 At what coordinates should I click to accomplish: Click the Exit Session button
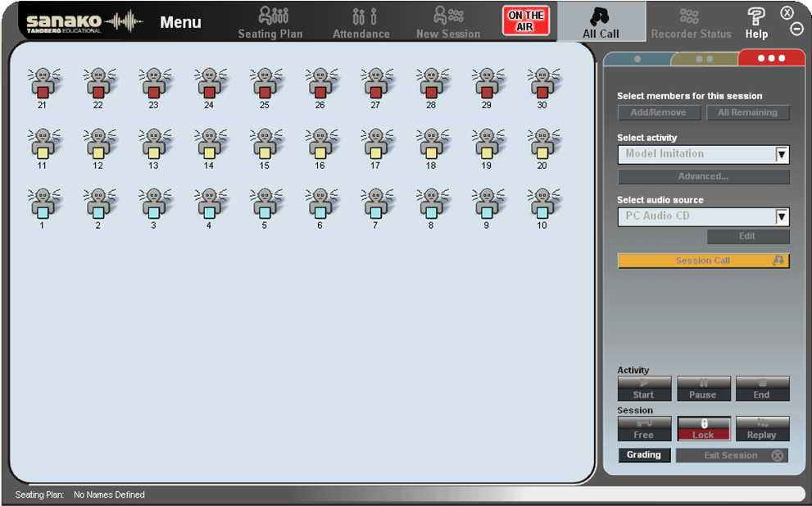click(x=732, y=456)
